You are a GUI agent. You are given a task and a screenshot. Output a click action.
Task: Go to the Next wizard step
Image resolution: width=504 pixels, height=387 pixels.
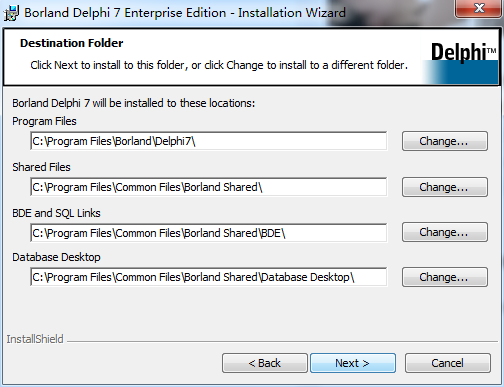(353, 363)
